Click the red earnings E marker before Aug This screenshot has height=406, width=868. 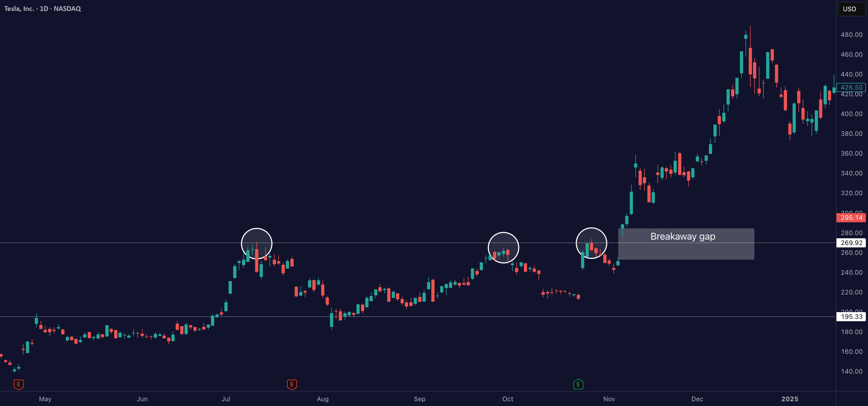coord(292,384)
